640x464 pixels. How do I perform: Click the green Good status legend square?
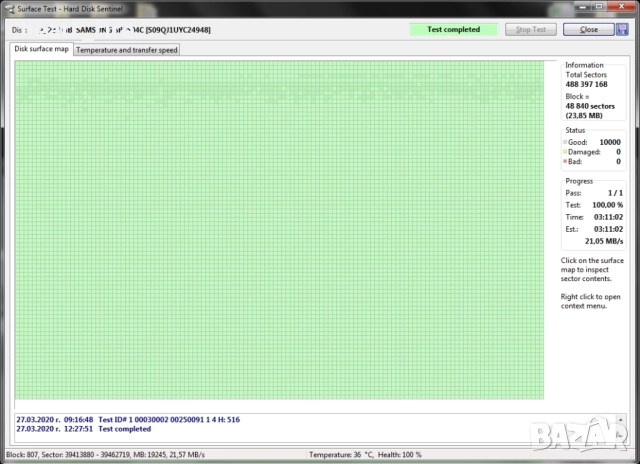click(x=565, y=142)
